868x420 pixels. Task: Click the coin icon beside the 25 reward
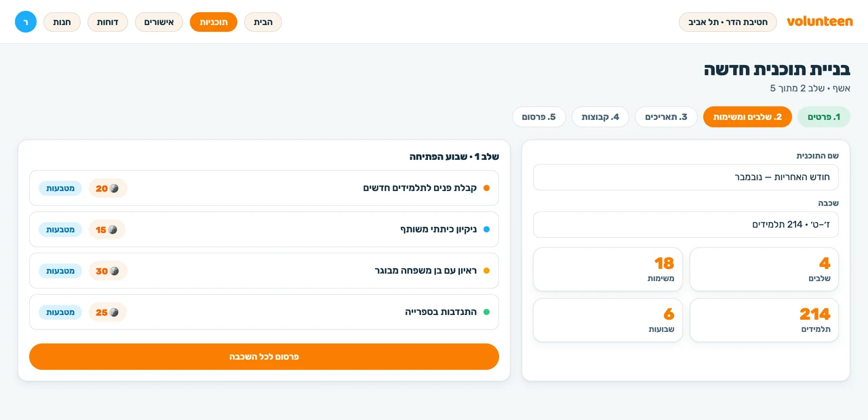[x=114, y=312]
